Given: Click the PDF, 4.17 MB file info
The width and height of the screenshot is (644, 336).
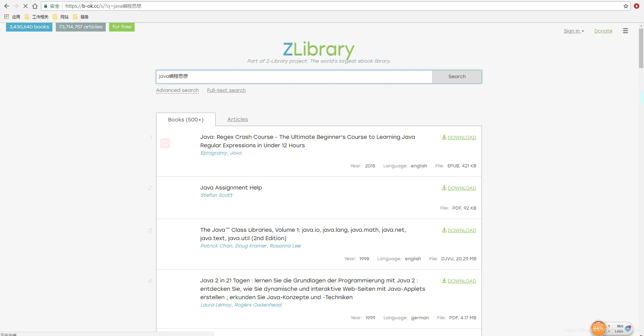Looking at the screenshot, I should tap(463, 318).
